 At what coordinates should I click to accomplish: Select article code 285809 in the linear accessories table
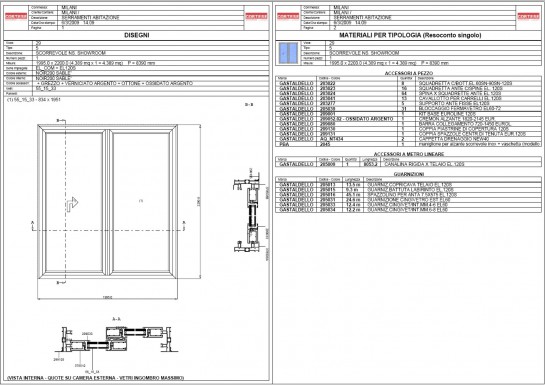point(328,164)
